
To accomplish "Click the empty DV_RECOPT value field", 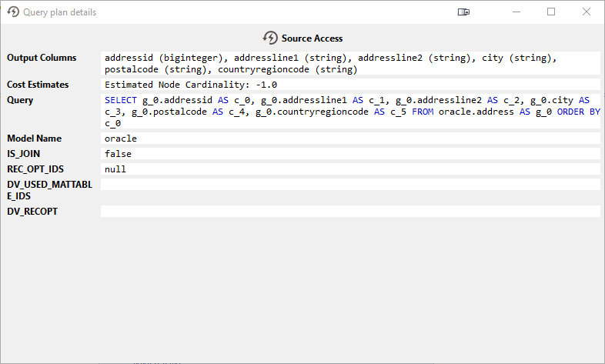I will click(x=349, y=211).
